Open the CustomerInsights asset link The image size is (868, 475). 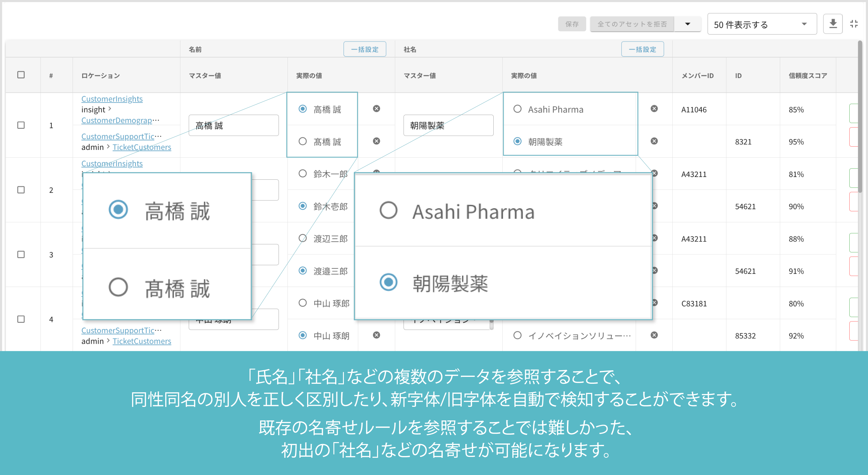[x=112, y=99]
